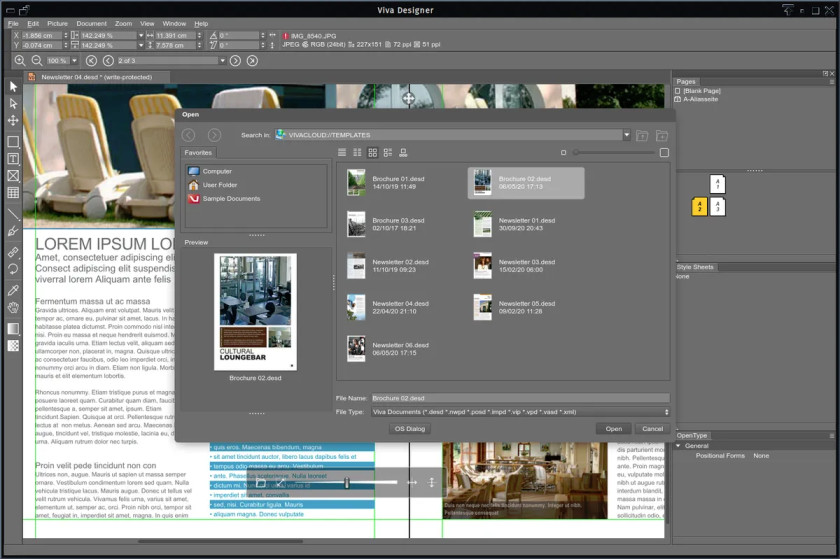Select the hand pan tool
This screenshot has width=840, height=559.
coord(13,308)
